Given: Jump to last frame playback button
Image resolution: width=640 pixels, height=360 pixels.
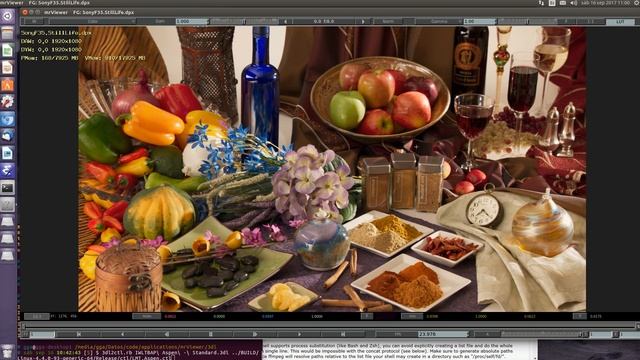Looking at the screenshot, I should (343, 334).
